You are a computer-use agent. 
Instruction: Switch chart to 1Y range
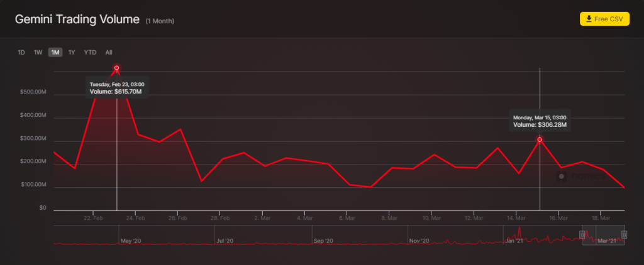[x=72, y=53]
